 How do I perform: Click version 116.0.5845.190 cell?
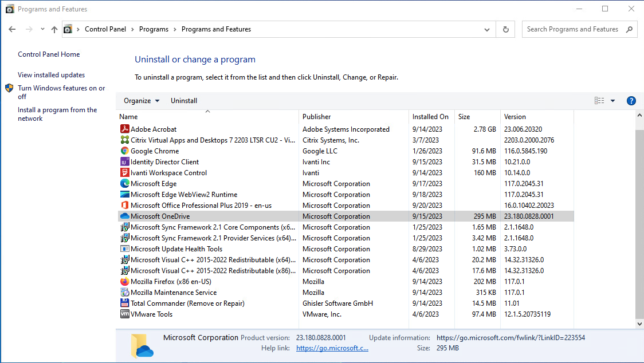pos(526,151)
